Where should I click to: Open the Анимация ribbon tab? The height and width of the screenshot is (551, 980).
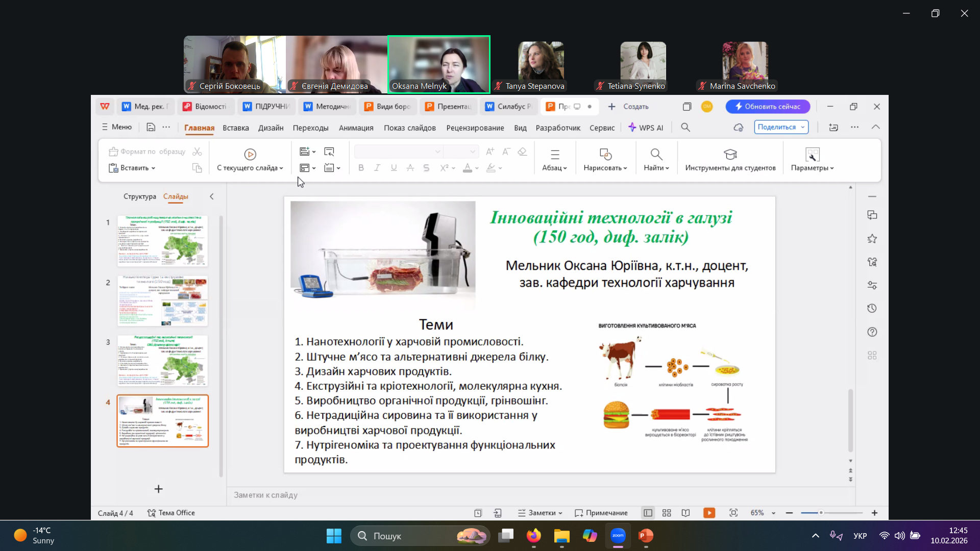click(x=356, y=128)
